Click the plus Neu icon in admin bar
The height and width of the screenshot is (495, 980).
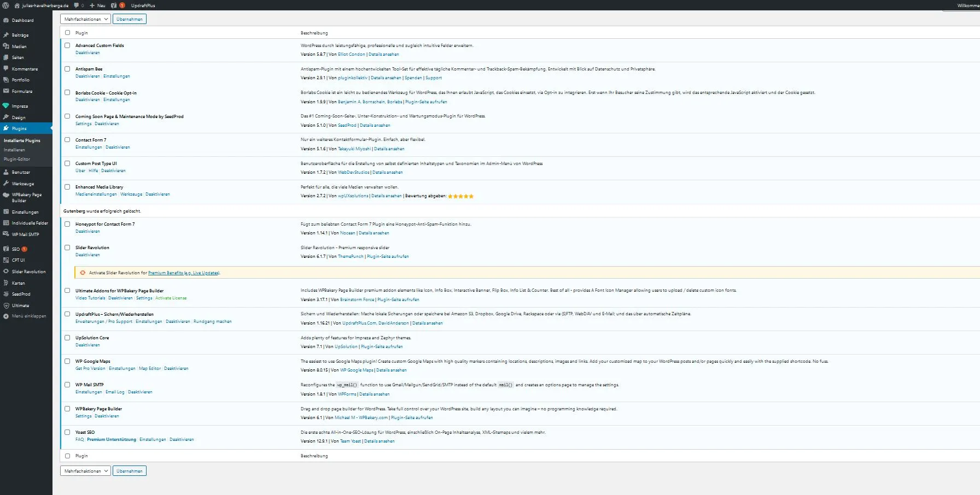point(92,5)
